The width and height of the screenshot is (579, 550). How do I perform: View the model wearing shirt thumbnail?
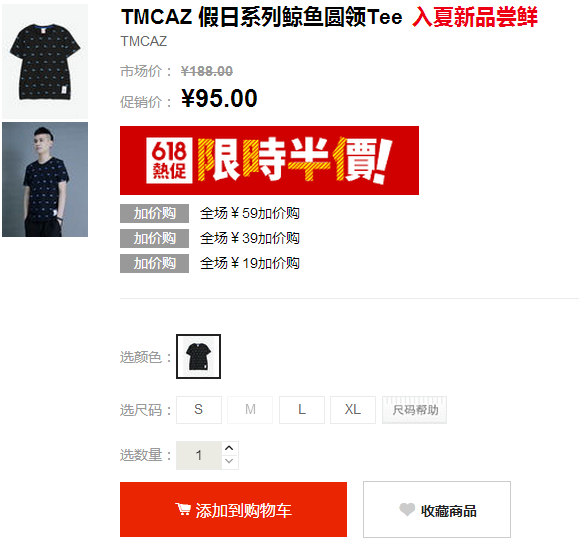click(45, 180)
